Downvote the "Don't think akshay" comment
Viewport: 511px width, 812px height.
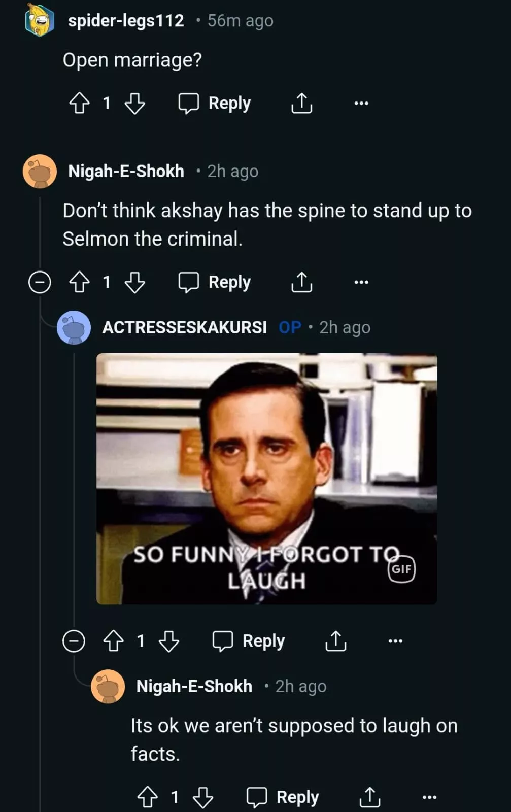pos(135,282)
